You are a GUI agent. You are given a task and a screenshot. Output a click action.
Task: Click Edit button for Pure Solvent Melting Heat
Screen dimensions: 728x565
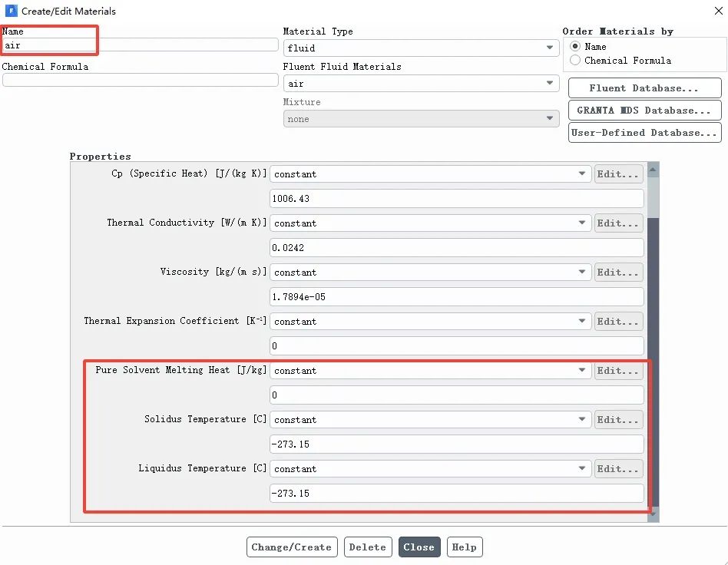point(618,371)
